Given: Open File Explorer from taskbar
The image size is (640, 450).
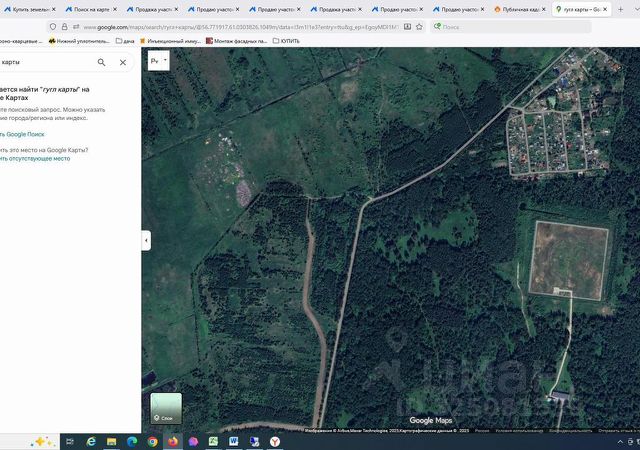Looking at the screenshot, I should coord(111,441).
